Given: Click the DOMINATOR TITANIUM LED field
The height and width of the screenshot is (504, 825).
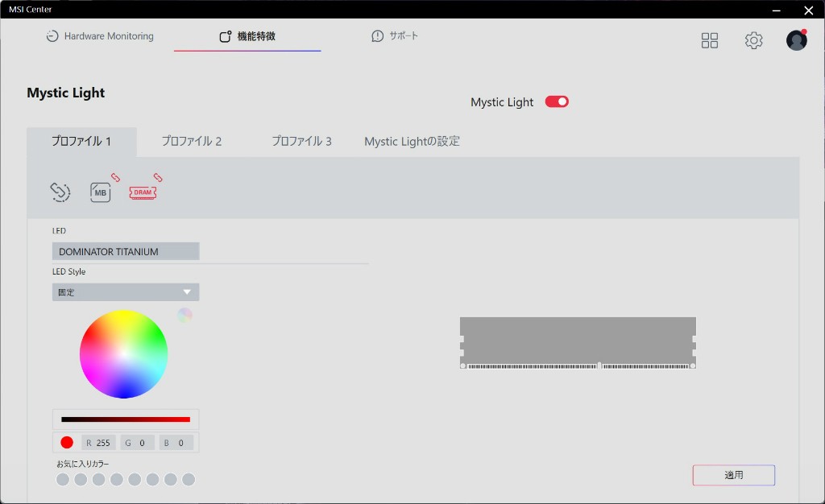Looking at the screenshot, I should (x=126, y=251).
